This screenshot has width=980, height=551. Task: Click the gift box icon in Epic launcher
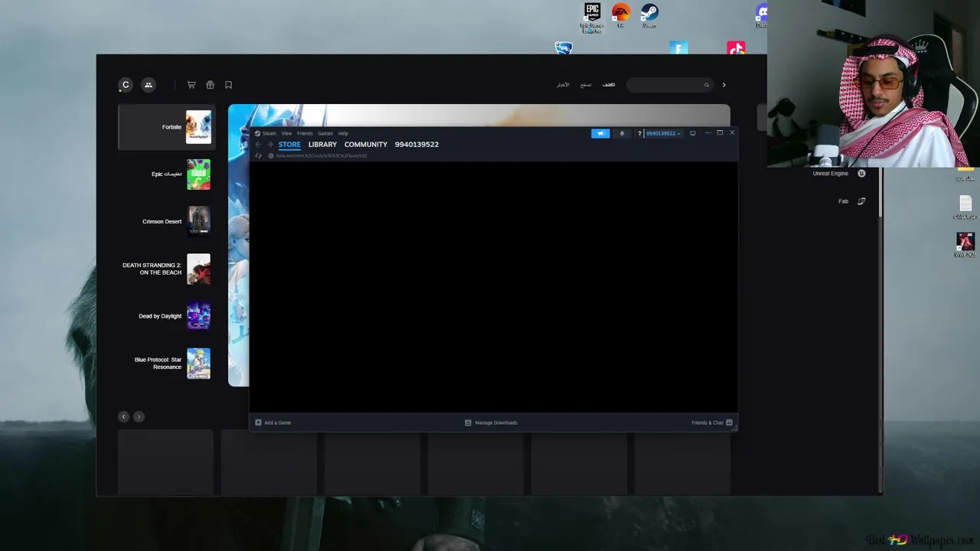210,85
